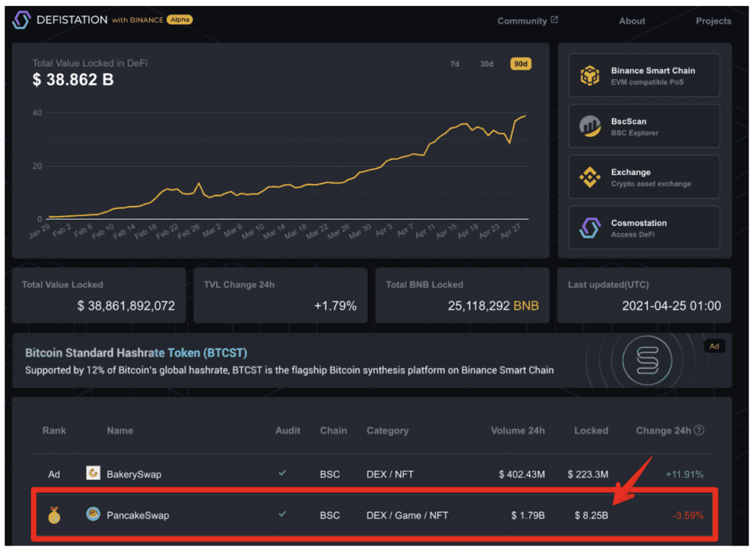The height and width of the screenshot is (553, 756).
Task: Sort table by Locked column header
Action: pos(591,431)
